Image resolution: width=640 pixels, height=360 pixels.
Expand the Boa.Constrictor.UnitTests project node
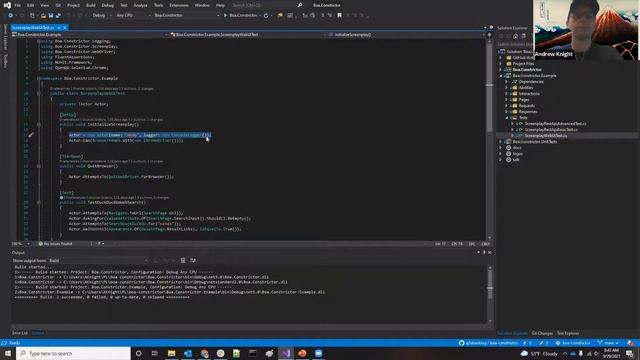(x=501, y=142)
